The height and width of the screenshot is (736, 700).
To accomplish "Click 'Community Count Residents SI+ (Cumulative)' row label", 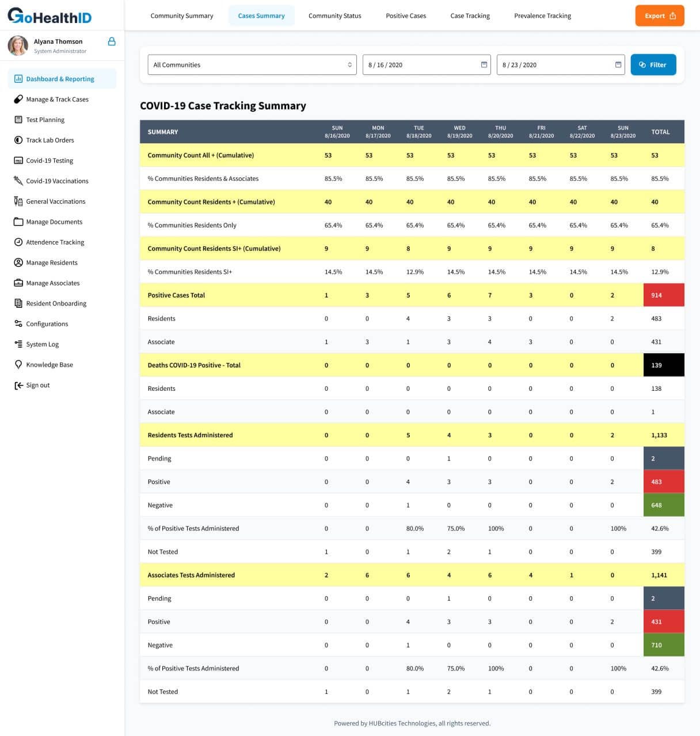I will tap(214, 249).
